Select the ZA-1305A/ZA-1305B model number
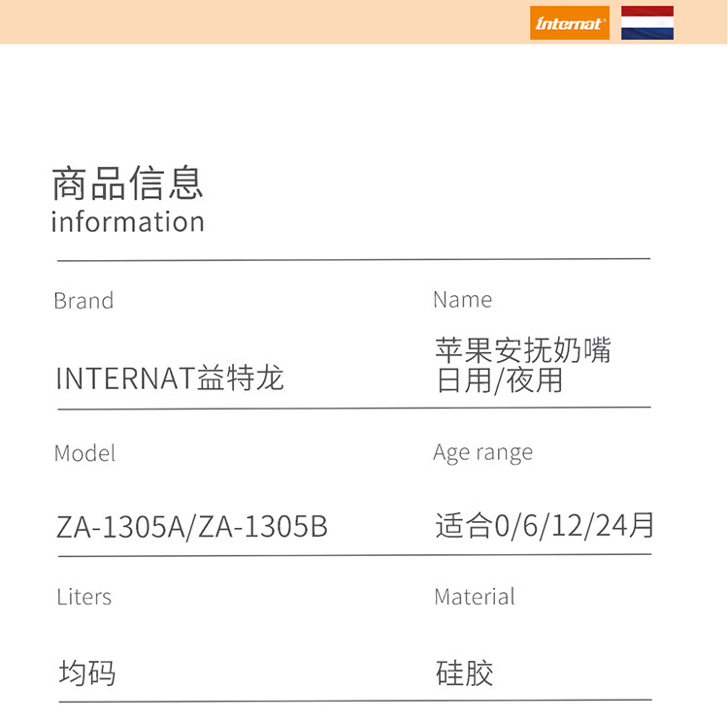Screen dimensions: 728x722 click(x=192, y=527)
